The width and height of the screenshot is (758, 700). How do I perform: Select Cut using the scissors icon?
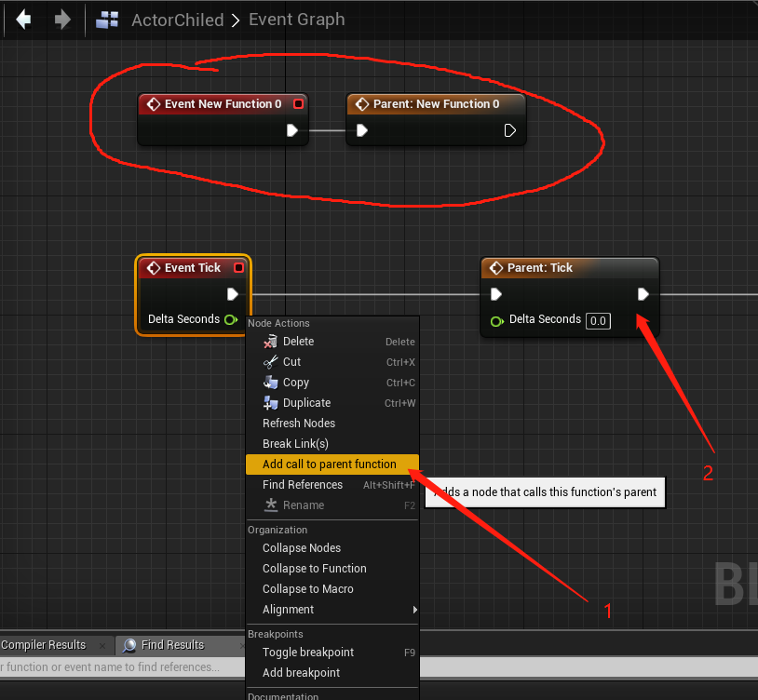[x=270, y=361]
